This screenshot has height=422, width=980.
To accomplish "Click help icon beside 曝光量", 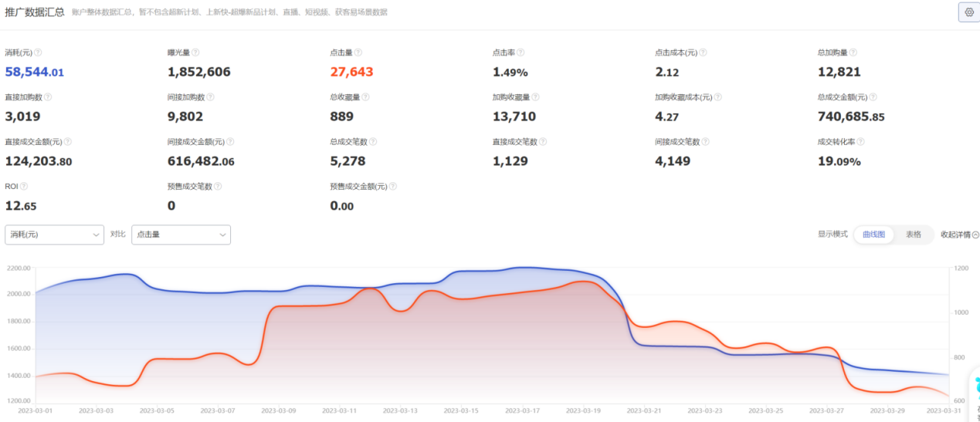I will (195, 52).
